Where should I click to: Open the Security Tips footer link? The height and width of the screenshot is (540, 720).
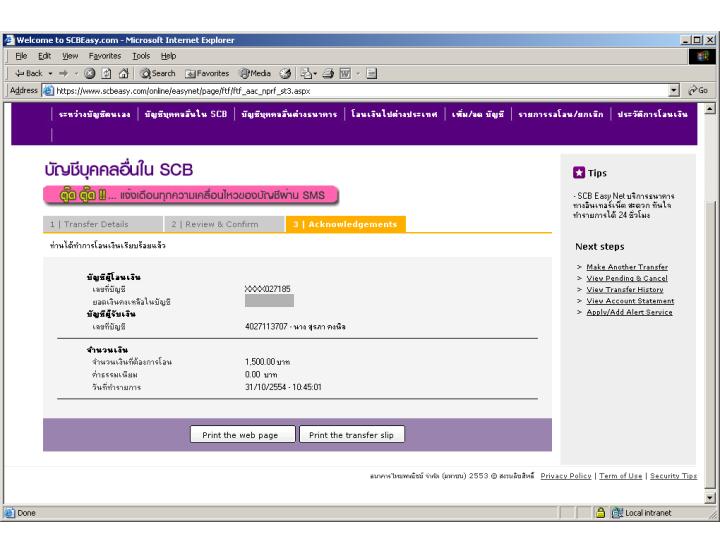point(673,476)
